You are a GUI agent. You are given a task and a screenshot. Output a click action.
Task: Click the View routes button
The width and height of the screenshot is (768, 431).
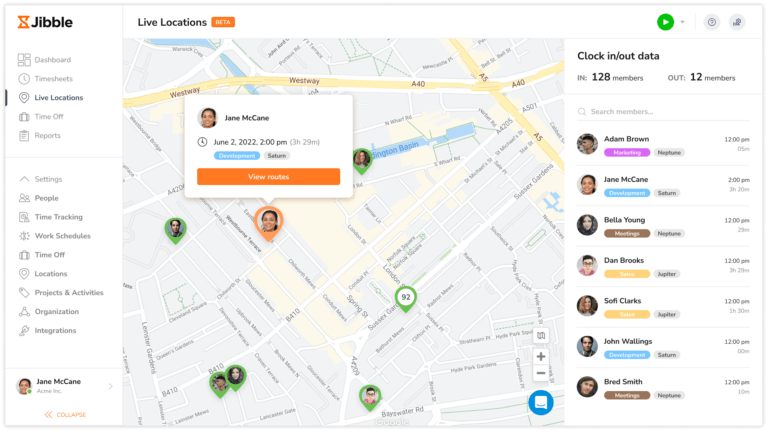268,177
